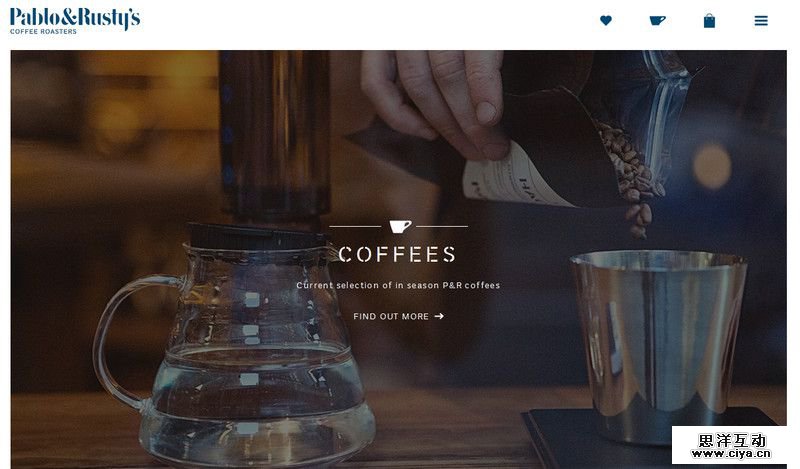Click the arrow beside FIND OUT MORE
Viewport: 800px width, 469px height.
439,316
